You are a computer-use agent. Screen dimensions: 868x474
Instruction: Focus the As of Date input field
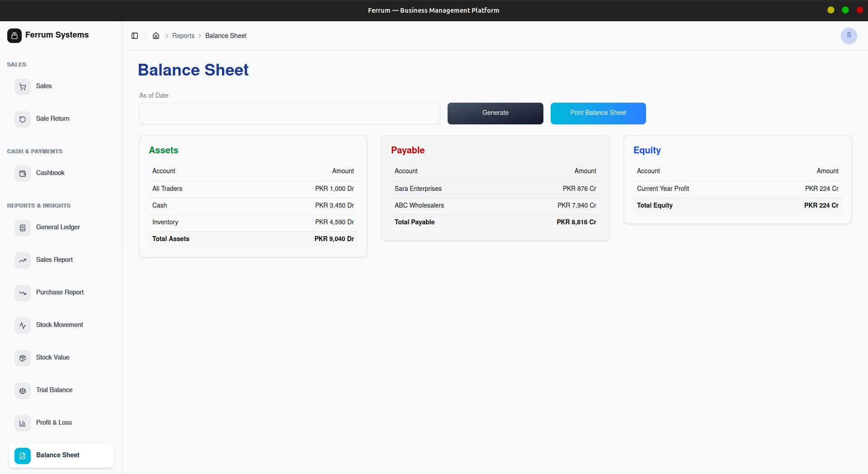click(x=289, y=114)
